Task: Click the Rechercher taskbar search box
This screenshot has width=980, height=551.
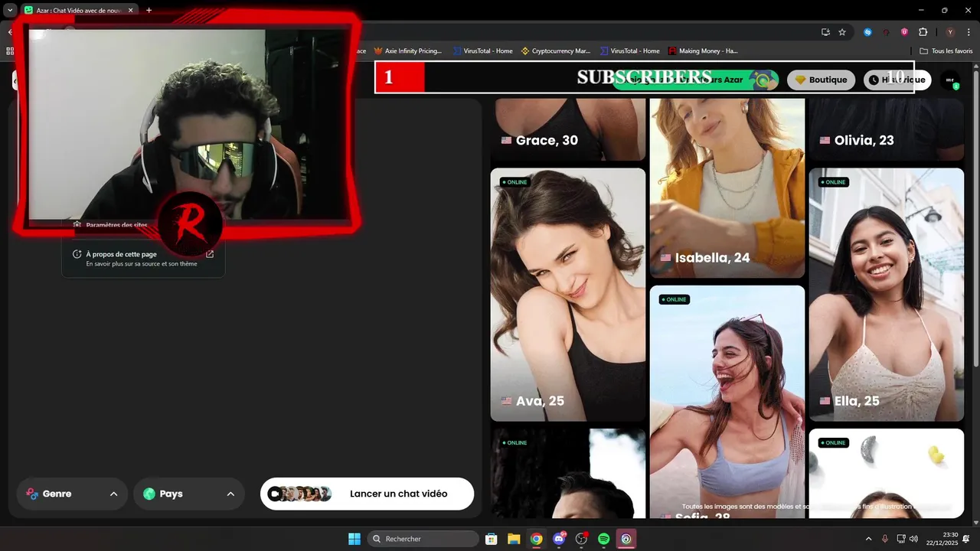Action: coord(423,539)
